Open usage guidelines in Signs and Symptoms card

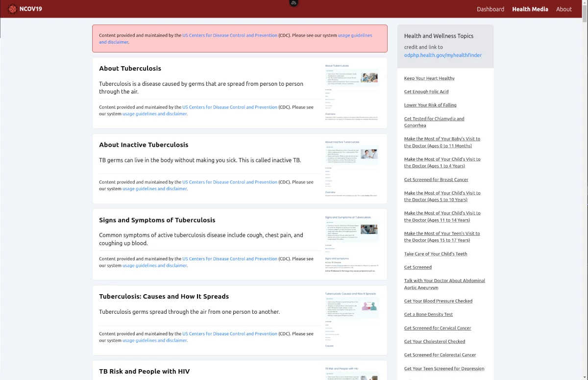coord(155,266)
